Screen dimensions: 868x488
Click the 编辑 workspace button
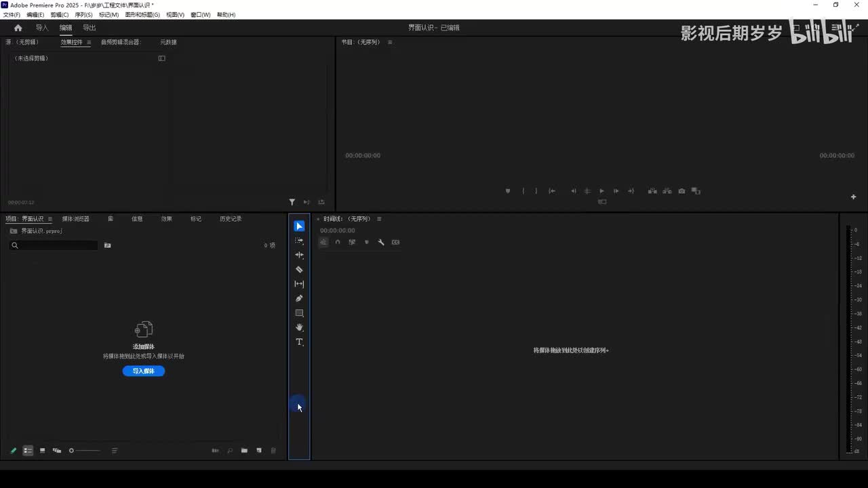click(x=66, y=28)
